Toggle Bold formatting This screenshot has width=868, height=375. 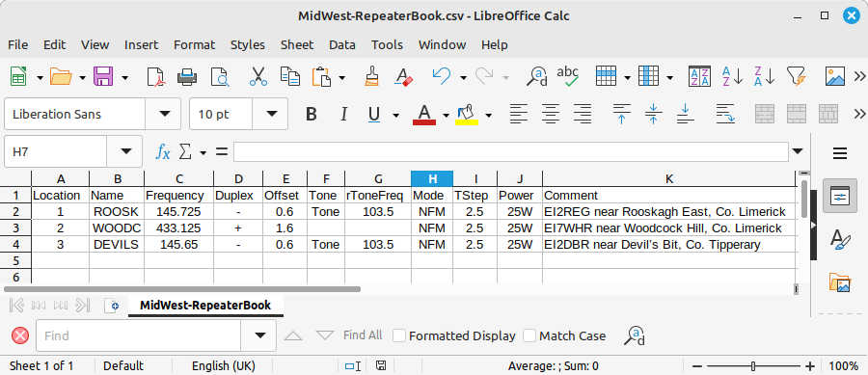pos(312,114)
